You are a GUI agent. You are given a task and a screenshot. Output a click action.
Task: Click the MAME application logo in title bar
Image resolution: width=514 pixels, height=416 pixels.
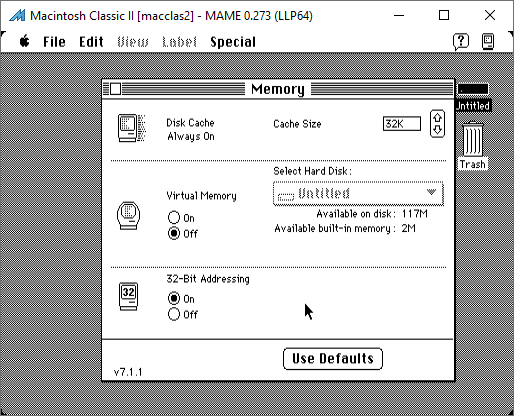click(17, 15)
